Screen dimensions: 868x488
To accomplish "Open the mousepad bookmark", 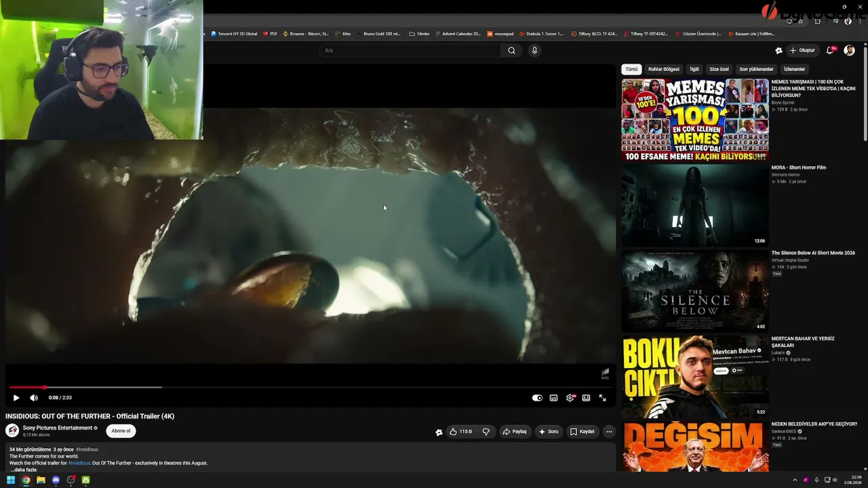I will 500,33.
